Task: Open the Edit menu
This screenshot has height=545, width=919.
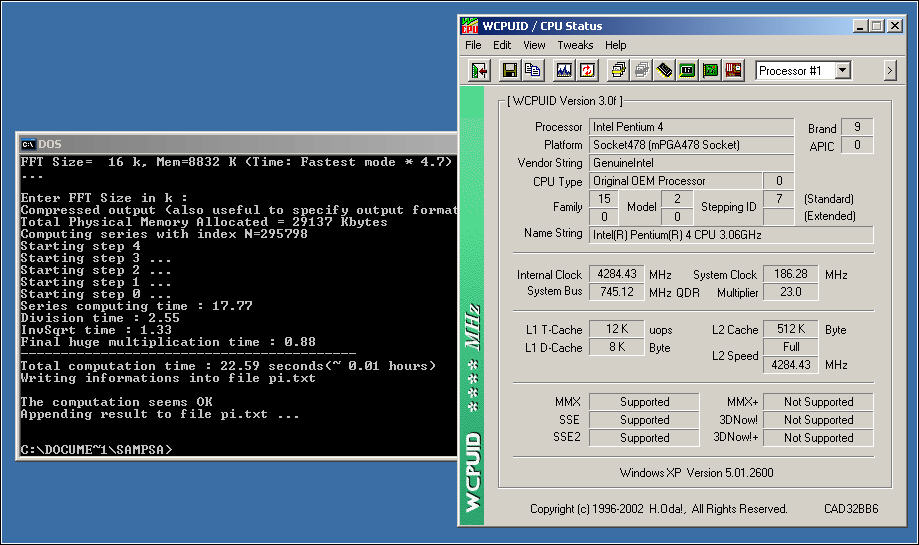Action: (x=502, y=45)
